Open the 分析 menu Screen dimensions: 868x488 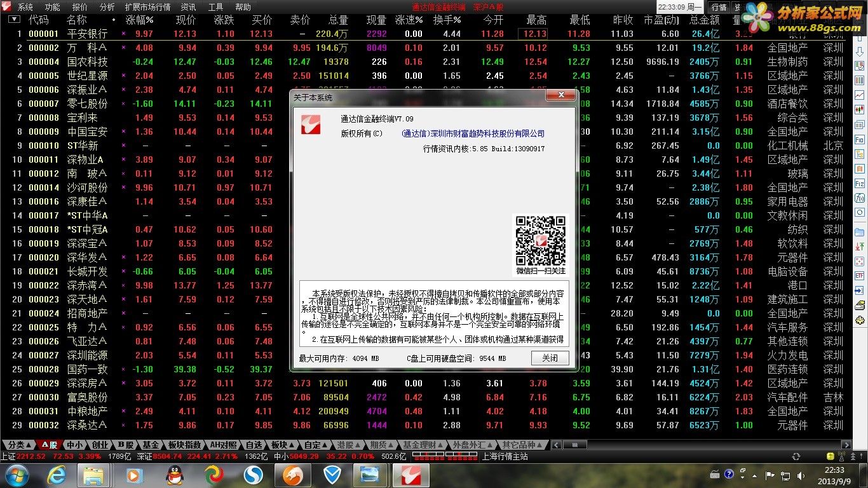click(x=107, y=7)
